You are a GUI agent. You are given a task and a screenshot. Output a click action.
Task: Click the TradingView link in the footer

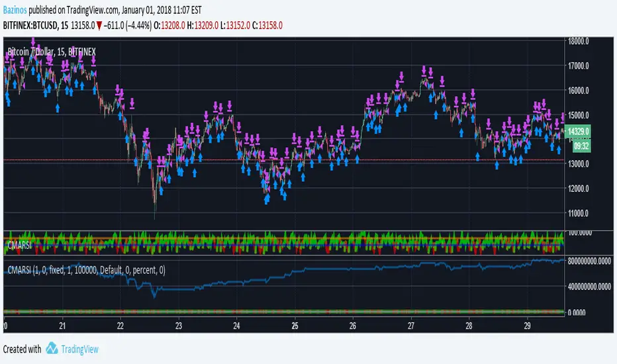coord(79,349)
